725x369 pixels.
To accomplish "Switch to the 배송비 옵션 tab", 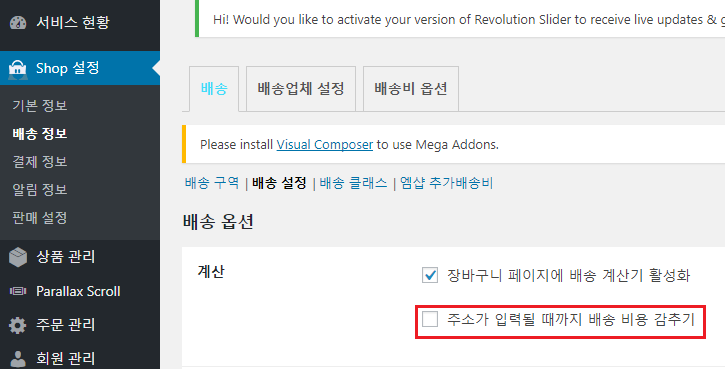I will (411, 89).
